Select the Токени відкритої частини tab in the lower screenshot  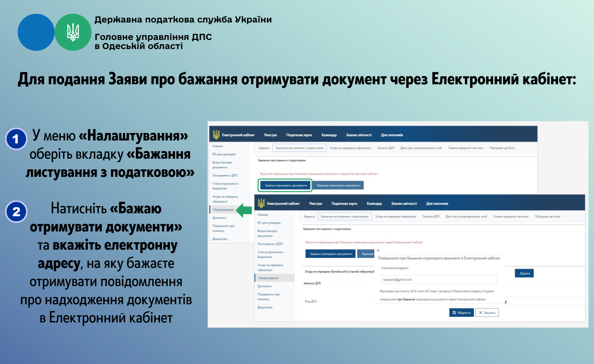coord(511,216)
